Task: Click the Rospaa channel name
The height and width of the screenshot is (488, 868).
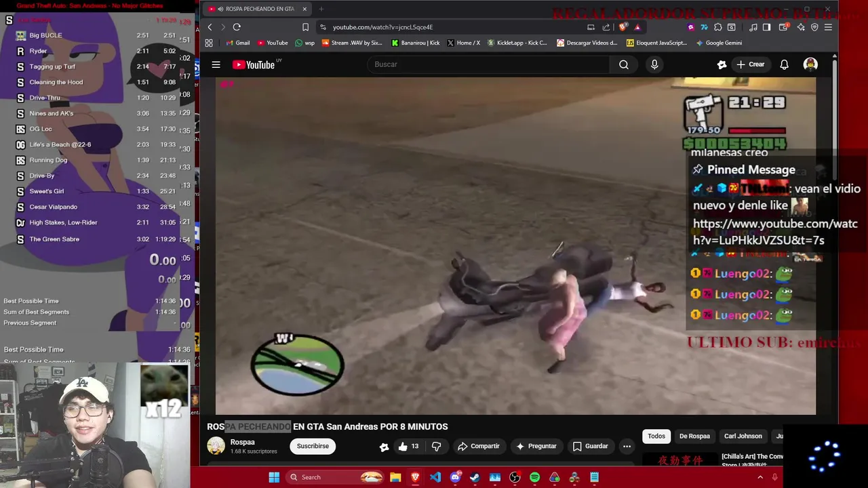Action: 242,442
